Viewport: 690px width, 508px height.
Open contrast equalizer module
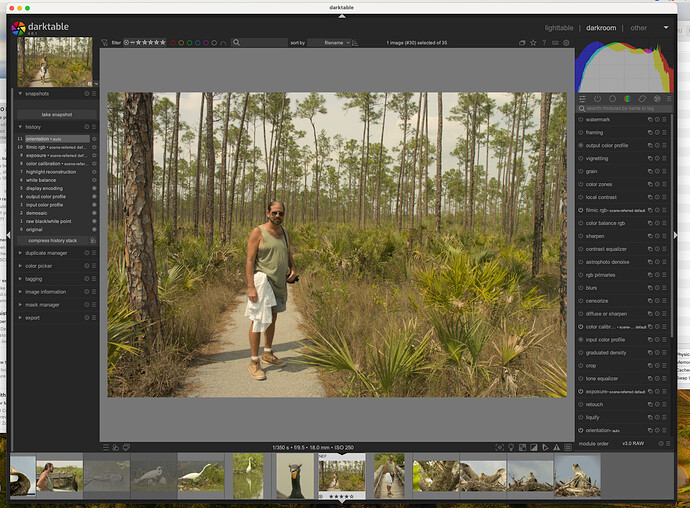[x=606, y=249]
